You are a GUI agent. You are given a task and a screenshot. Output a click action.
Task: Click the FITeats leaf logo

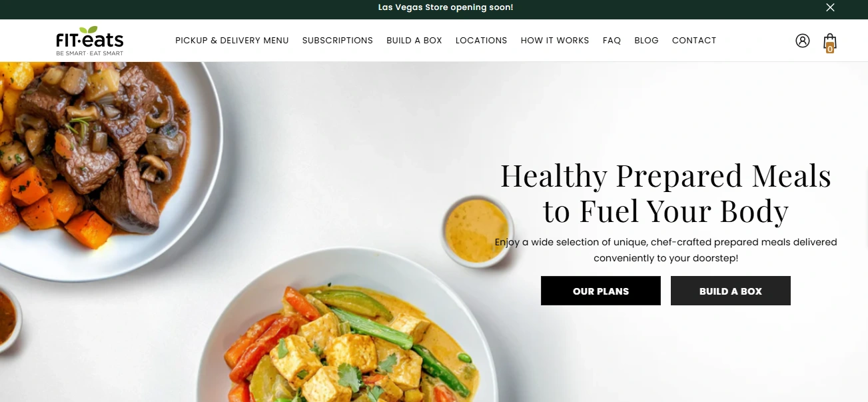(x=90, y=41)
